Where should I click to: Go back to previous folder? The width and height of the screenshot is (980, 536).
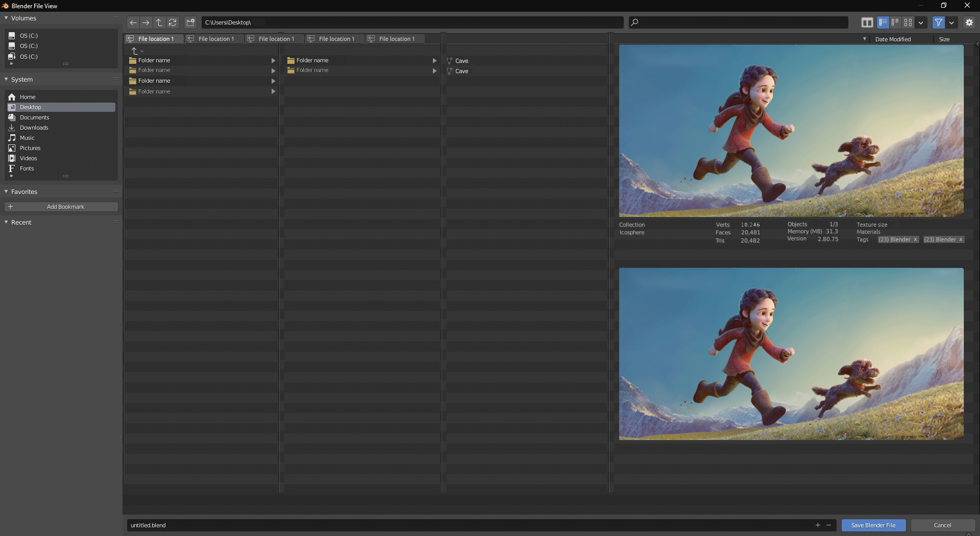coord(133,22)
